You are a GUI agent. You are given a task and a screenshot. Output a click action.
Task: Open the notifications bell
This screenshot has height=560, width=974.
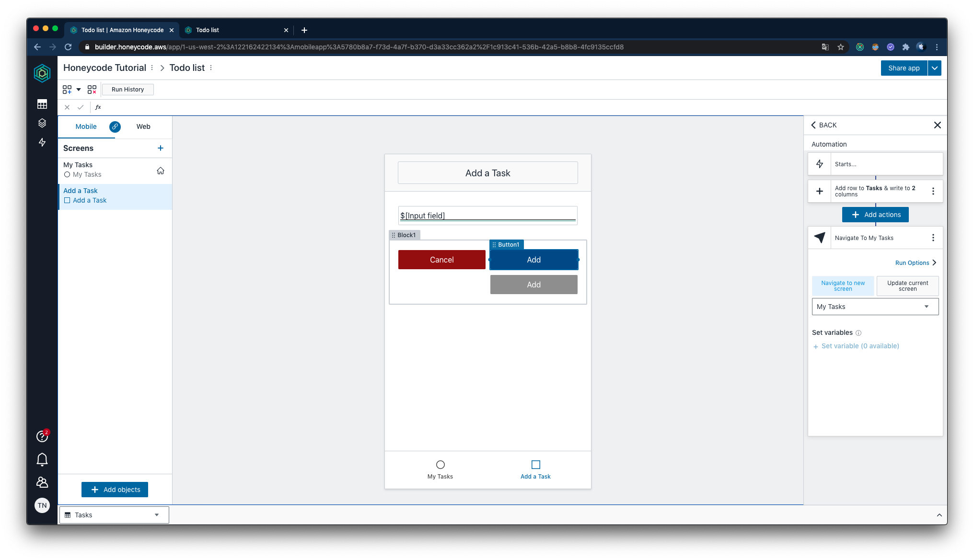pos(42,459)
